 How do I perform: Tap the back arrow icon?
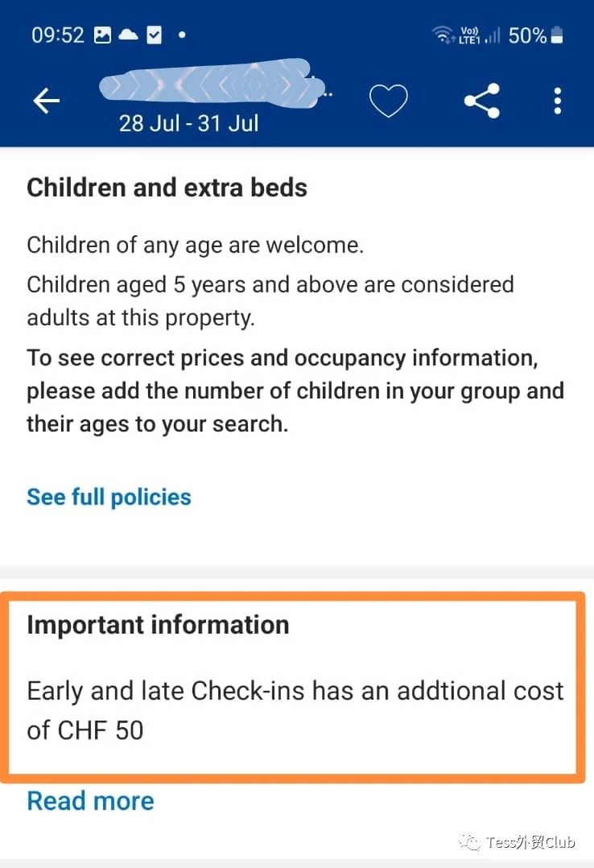(x=47, y=101)
